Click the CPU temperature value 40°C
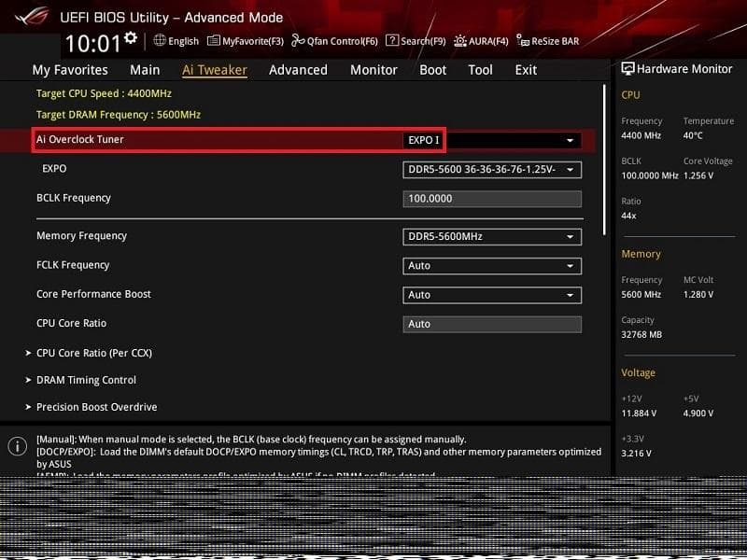The image size is (747, 560). coord(693,135)
